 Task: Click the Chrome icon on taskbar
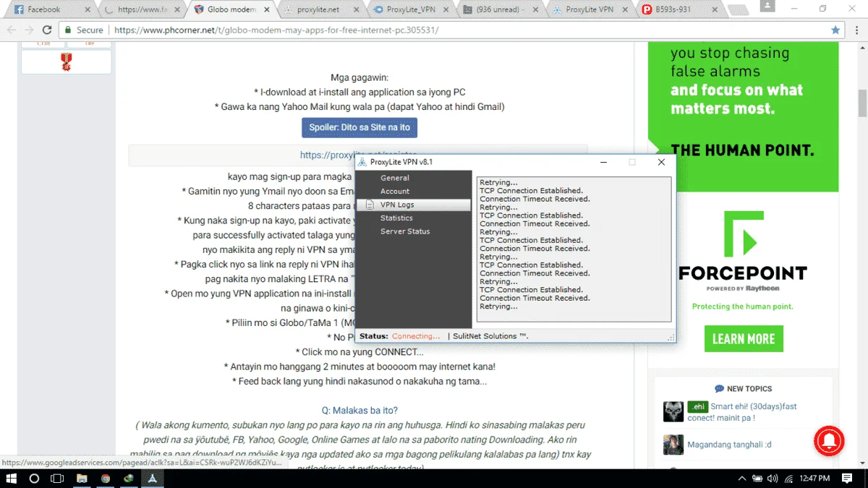pyautogui.click(x=106, y=479)
